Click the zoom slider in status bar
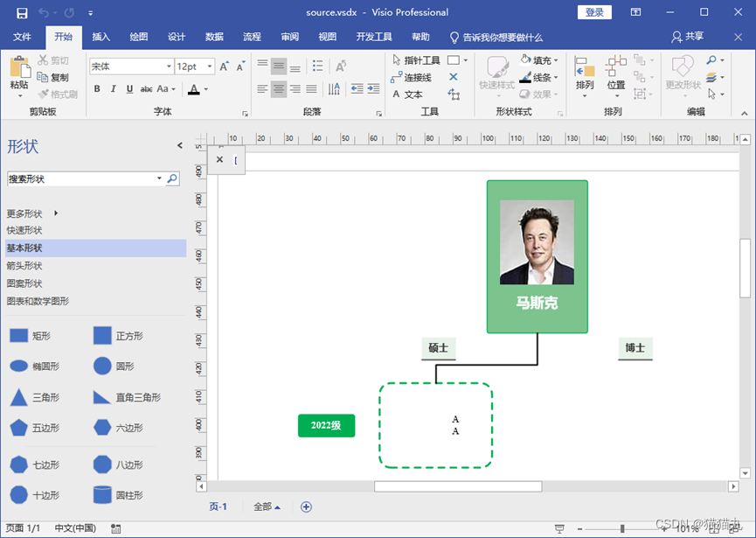Viewport: 756px width, 538px height. pos(622,529)
